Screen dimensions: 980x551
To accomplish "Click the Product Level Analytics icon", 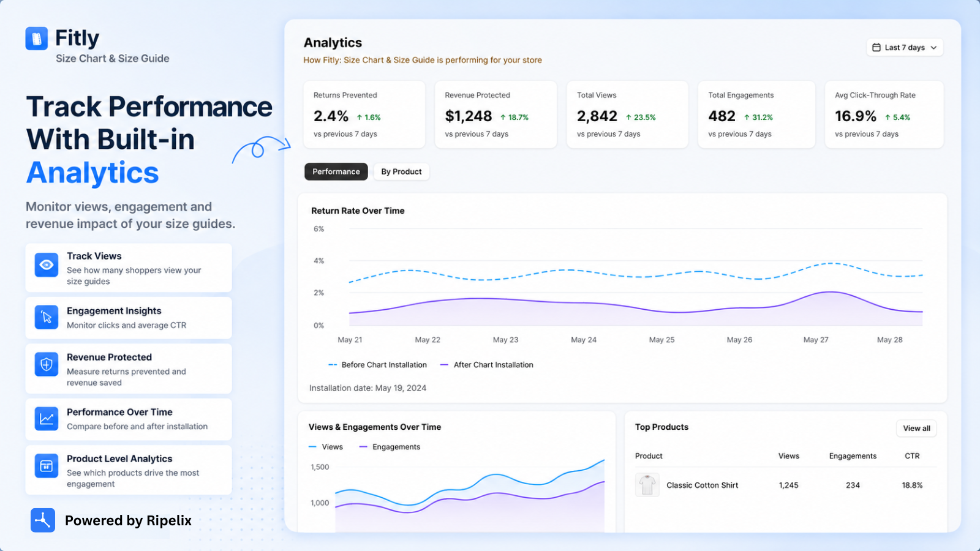I will click(47, 466).
